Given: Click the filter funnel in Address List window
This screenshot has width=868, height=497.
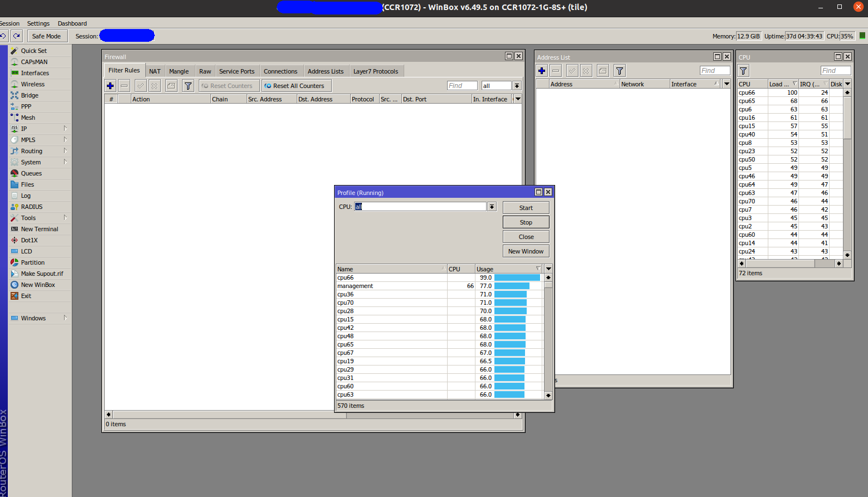Looking at the screenshot, I should coord(620,71).
